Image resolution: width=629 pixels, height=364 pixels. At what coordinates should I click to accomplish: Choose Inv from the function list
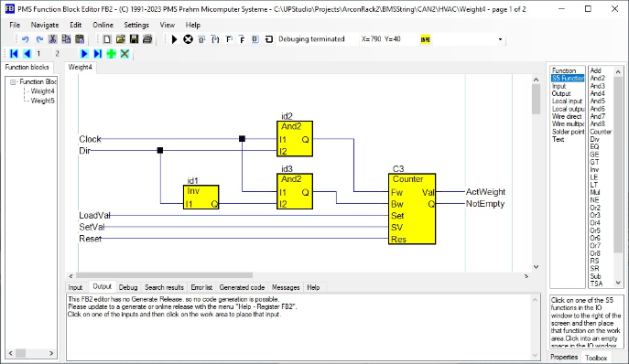(594, 169)
